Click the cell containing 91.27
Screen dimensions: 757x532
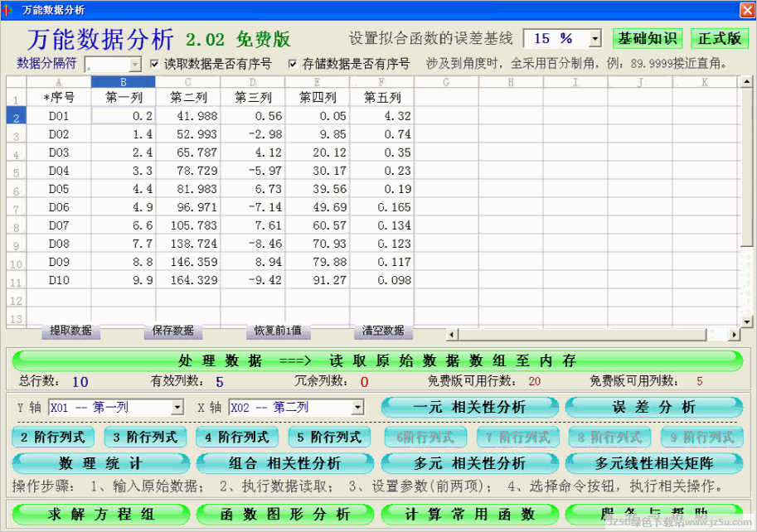pyautogui.click(x=318, y=280)
